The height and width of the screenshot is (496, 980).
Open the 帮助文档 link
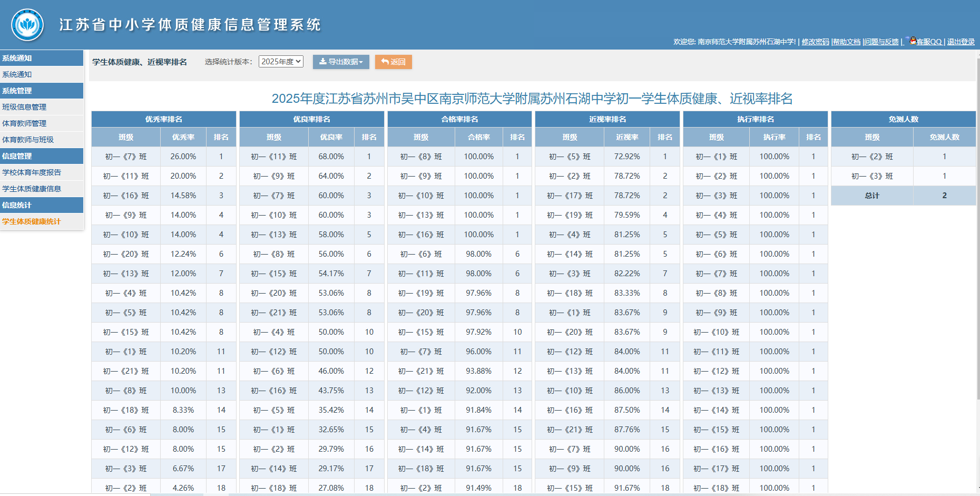click(846, 42)
